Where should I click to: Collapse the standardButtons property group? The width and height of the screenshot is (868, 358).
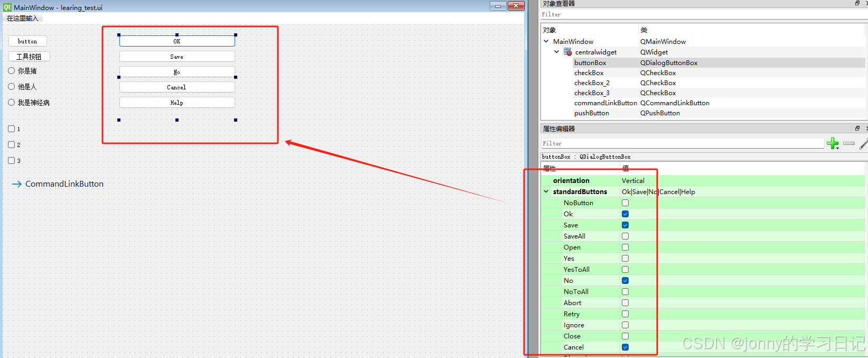pyautogui.click(x=546, y=191)
